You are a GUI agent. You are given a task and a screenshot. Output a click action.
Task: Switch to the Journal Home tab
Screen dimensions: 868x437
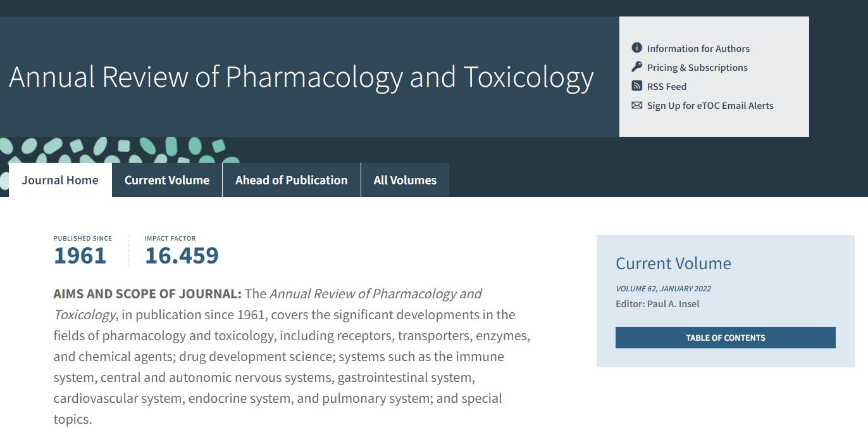pyautogui.click(x=60, y=180)
